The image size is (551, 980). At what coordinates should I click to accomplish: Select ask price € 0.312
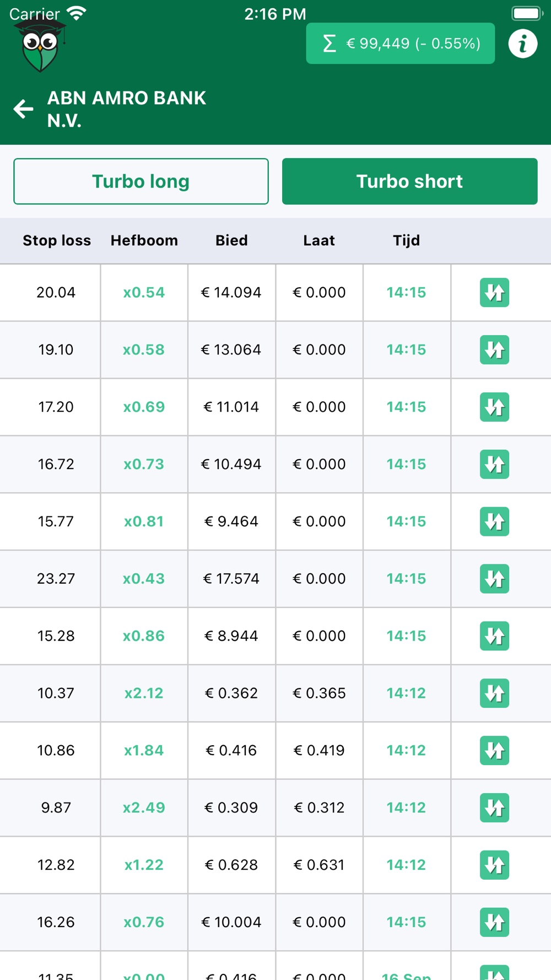pos(319,809)
